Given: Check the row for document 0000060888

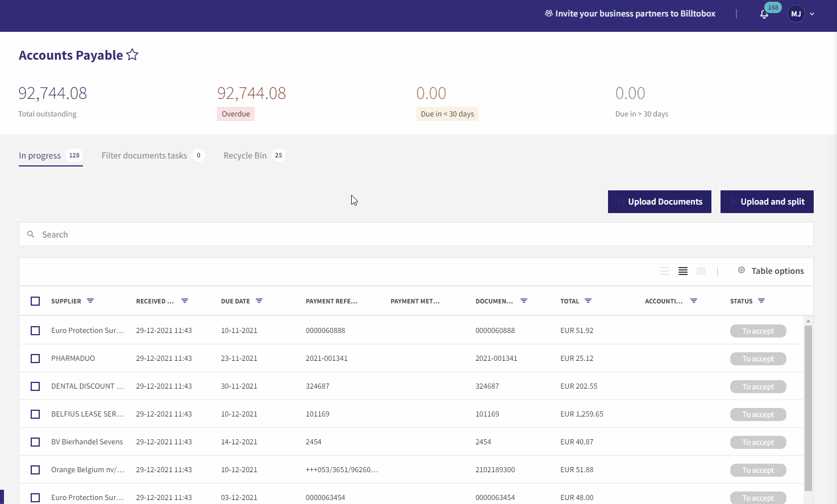Looking at the screenshot, I should click(x=35, y=331).
